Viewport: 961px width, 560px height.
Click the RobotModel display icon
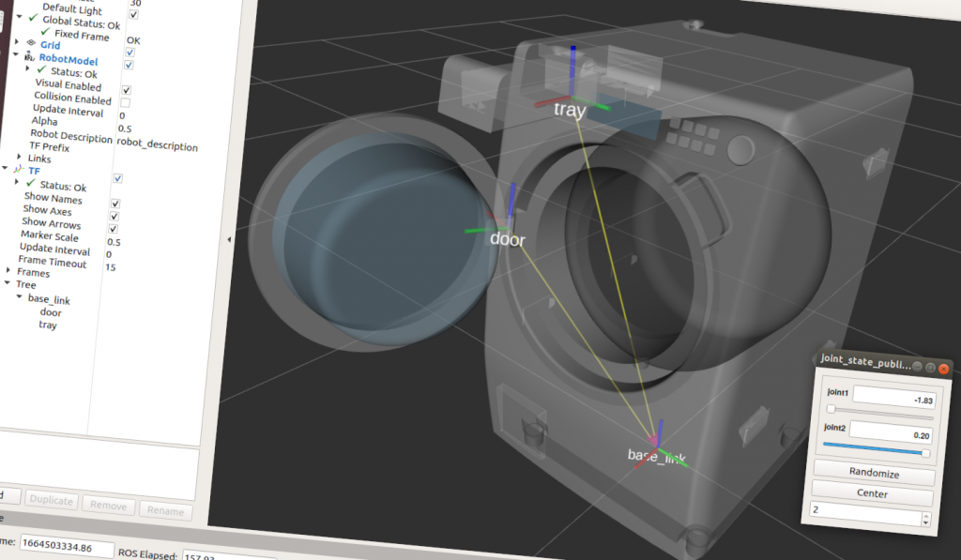point(29,57)
